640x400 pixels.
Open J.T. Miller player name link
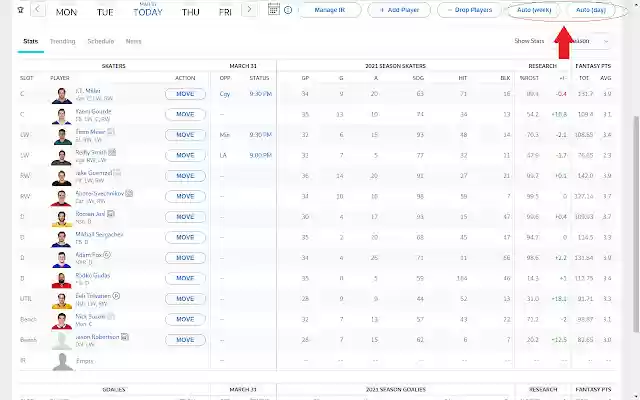[x=88, y=91]
